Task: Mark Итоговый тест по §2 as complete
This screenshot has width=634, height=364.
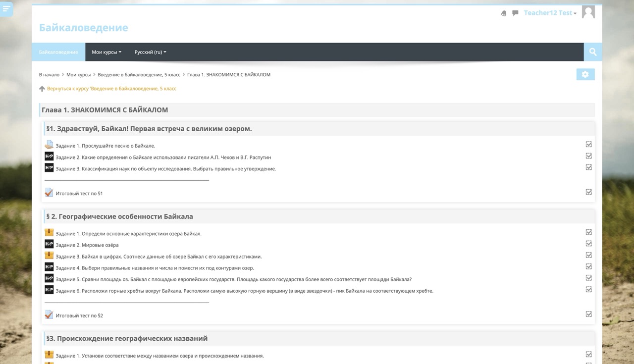Action: point(588,314)
